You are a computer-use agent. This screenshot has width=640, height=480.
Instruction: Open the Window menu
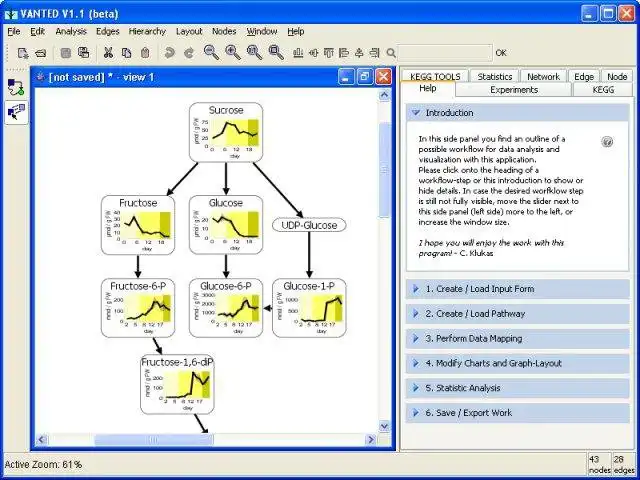[x=262, y=31]
